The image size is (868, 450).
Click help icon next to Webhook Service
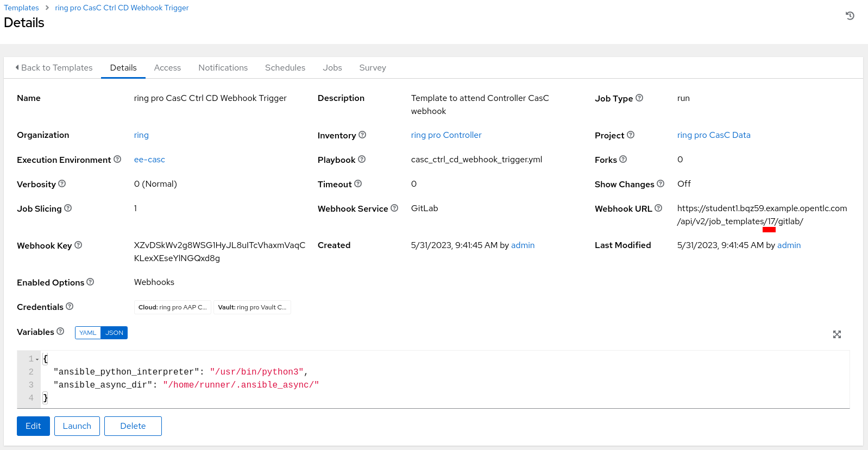pos(394,208)
